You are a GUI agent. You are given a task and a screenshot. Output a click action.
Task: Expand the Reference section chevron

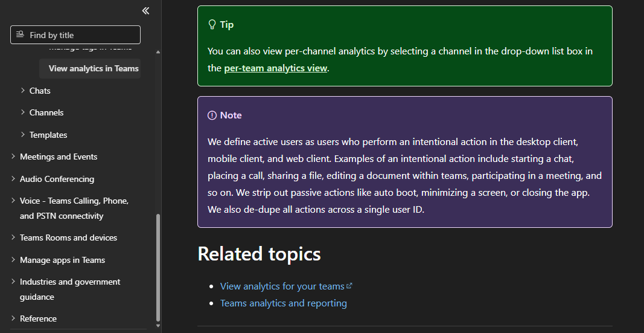[13, 318]
